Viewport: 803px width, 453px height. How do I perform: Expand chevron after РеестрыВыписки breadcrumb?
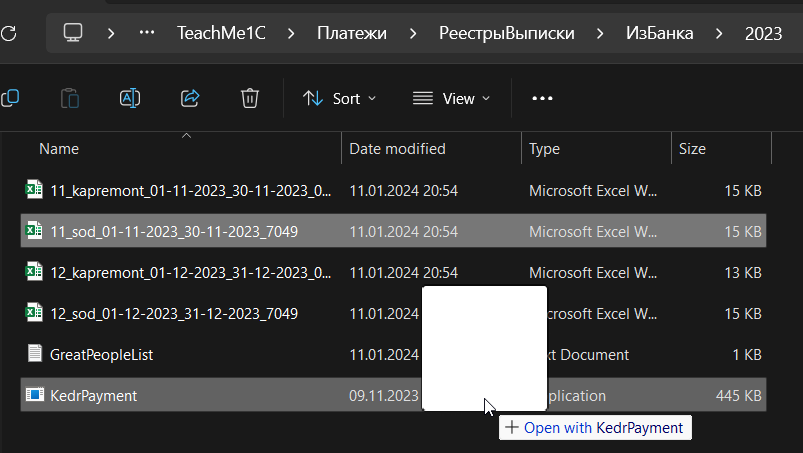coord(600,33)
